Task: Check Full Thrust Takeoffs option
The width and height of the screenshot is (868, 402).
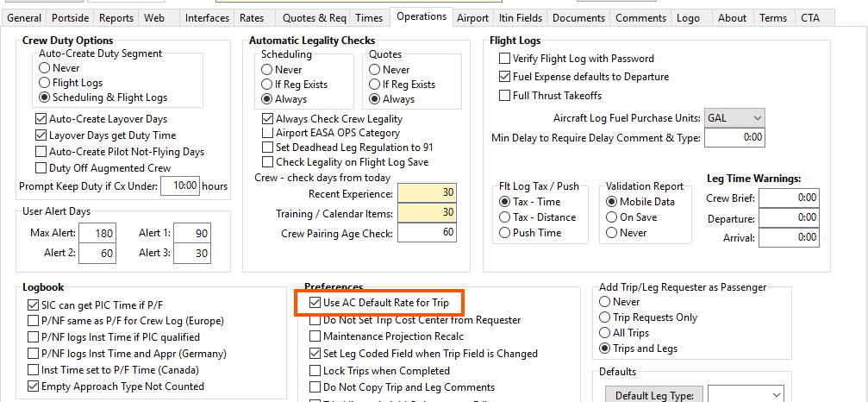Action: tap(505, 96)
